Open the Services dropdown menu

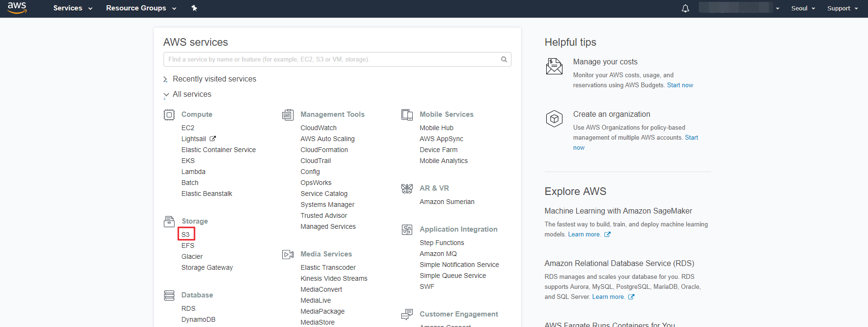[72, 8]
